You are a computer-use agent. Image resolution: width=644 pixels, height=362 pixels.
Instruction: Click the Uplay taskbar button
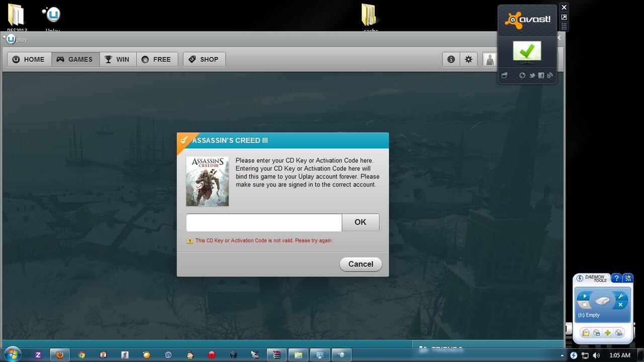(x=342, y=355)
